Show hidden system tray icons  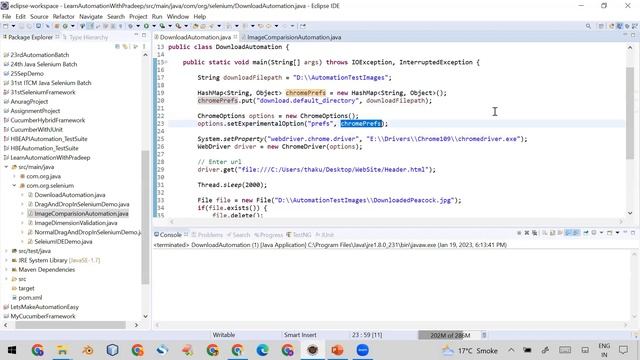coord(511,350)
